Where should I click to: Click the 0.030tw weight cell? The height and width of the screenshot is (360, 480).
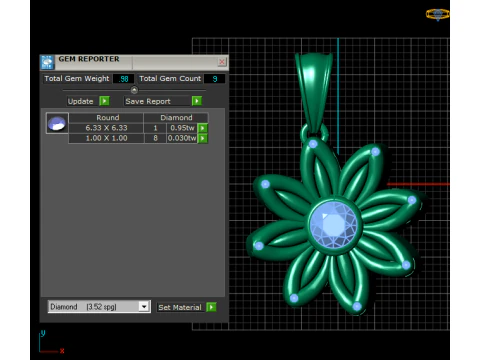pos(182,138)
